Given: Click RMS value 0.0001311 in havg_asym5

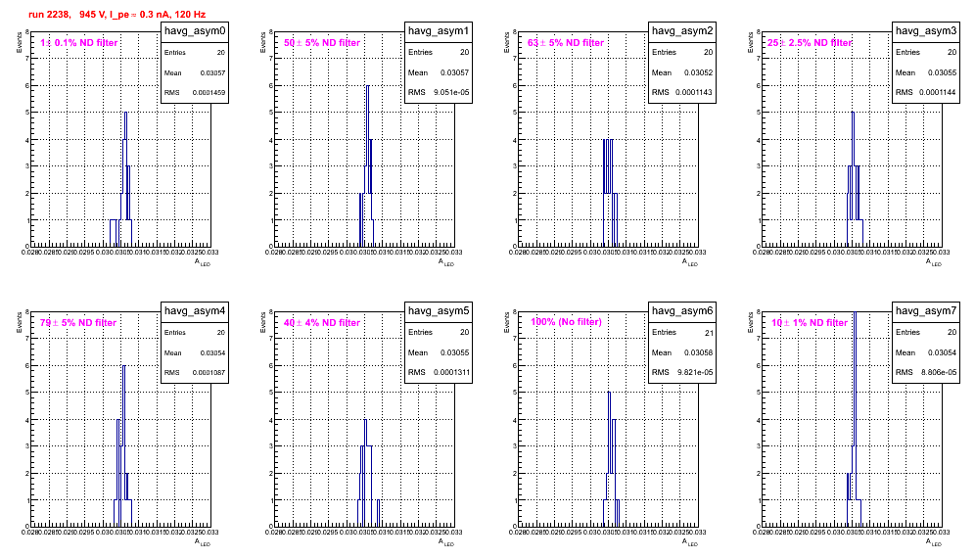Looking at the screenshot, I should [x=451, y=373].
